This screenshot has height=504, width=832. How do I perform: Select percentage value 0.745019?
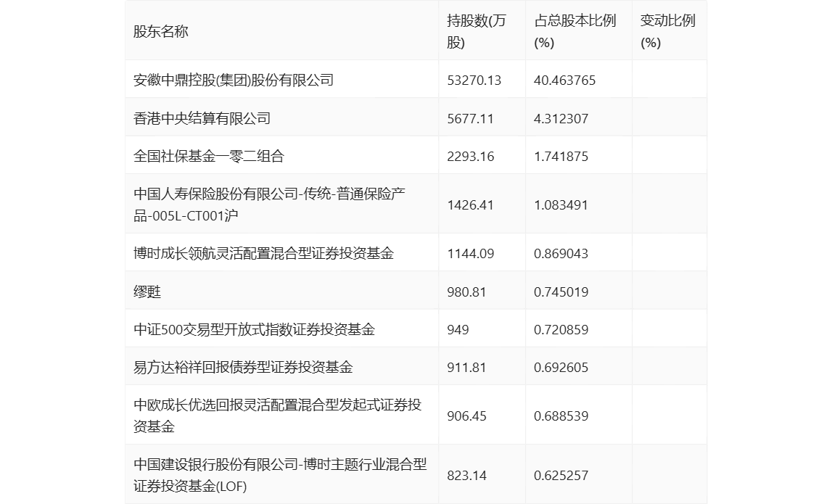(x=561, y=292)
